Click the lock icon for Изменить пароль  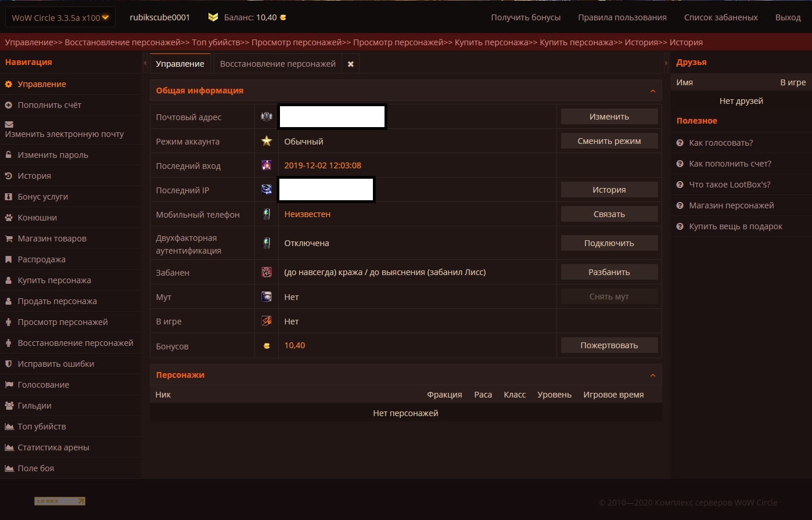click(9, 155)
